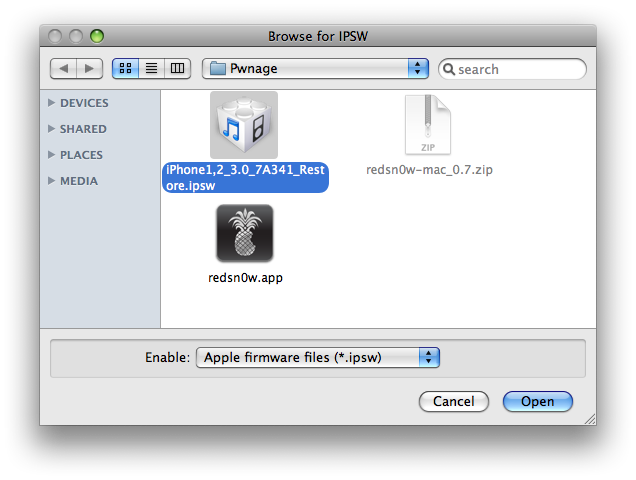
Task: Go forward with the right arrow button
Action: (x=89, y=69)
